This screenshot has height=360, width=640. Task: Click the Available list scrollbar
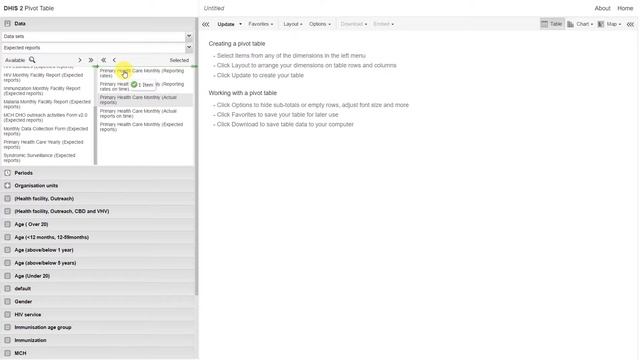[96, 135]
